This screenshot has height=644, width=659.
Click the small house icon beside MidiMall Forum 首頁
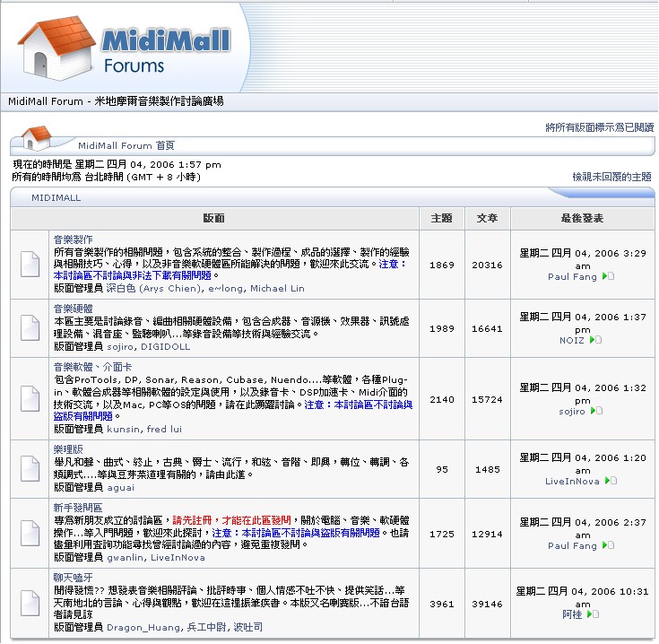(37, 138)
